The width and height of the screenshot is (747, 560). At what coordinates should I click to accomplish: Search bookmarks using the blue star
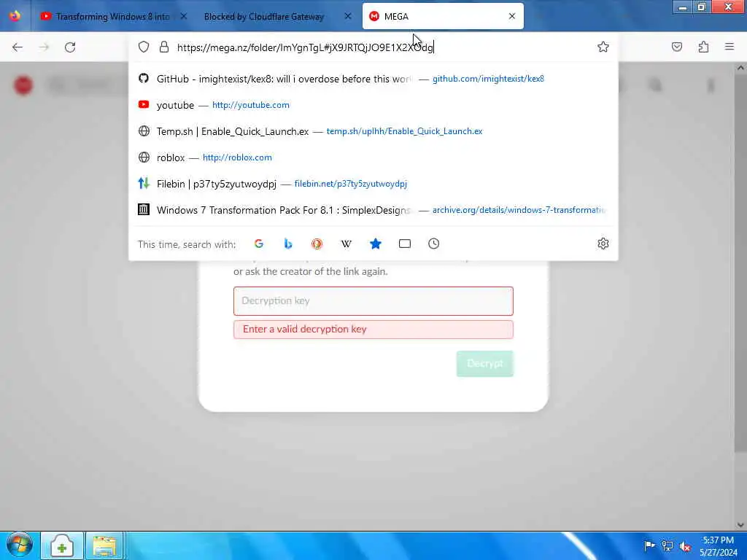pyautogui.click(x=376, y=244)
